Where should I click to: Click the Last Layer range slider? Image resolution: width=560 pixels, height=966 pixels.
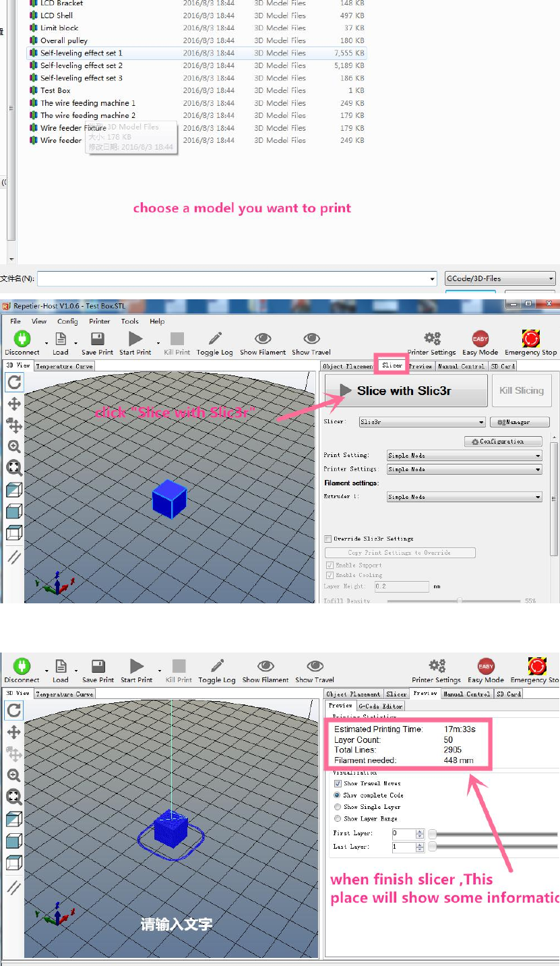[x=494, y=847]
